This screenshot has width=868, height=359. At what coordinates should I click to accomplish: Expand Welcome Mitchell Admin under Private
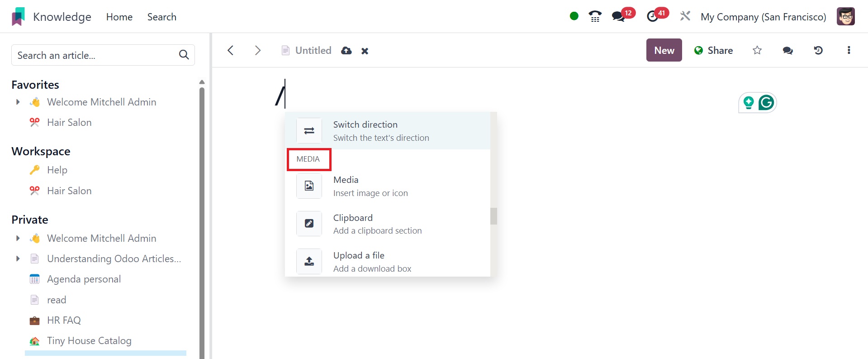pyautogui.click(x=18, y=239)
